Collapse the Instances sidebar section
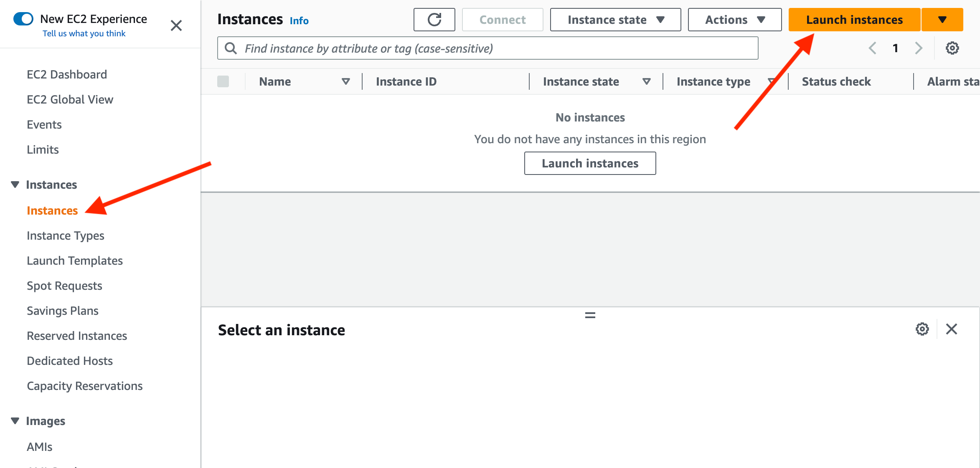980x468 pixels. tap(15, 185)
